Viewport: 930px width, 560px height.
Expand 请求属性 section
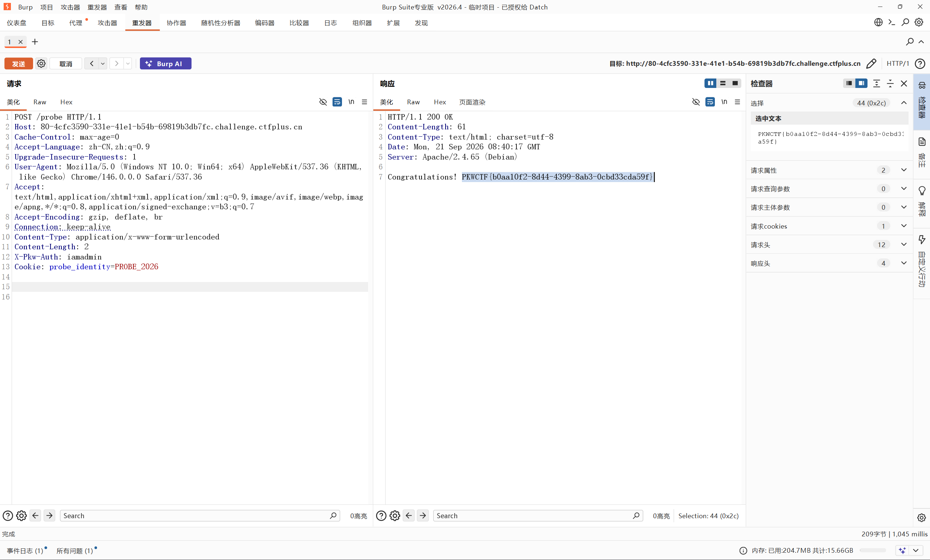[904, 170]
